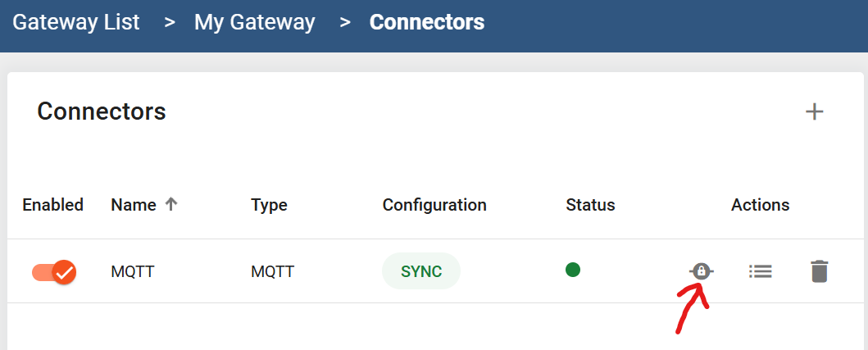868x350 pixels.
Task: Delete the MQTT connector via trash icon
Action: 820,270
